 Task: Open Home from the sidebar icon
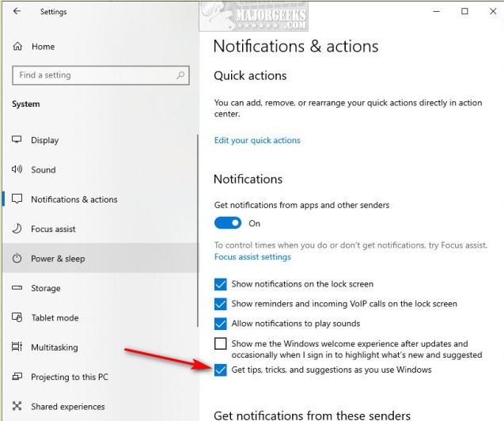[x=17, y=47]
